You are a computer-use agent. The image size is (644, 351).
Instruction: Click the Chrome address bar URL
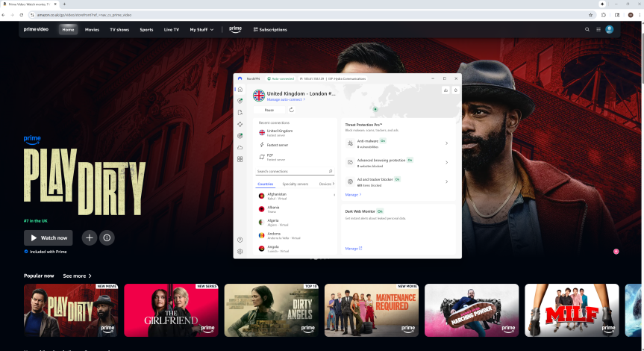pyautogui.click(x=84, y=15)
